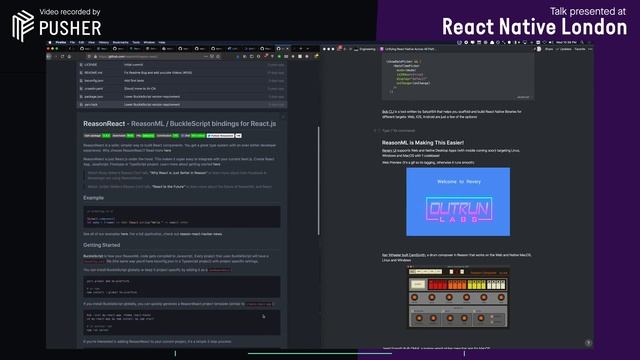Viewport: 640px width, 360px height.
Task: Open Notion page options ellipsis menu
Action: 590,49
